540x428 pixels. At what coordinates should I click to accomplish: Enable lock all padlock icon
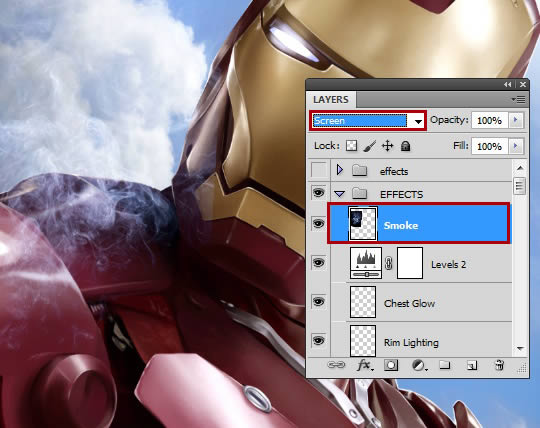coord(405,146)
